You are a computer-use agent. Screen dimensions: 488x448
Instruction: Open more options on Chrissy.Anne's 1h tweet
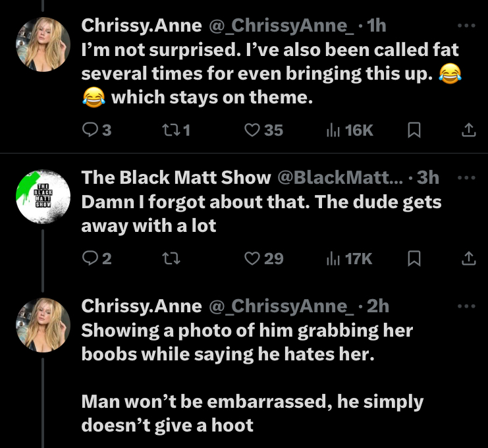tap(465, 26)
